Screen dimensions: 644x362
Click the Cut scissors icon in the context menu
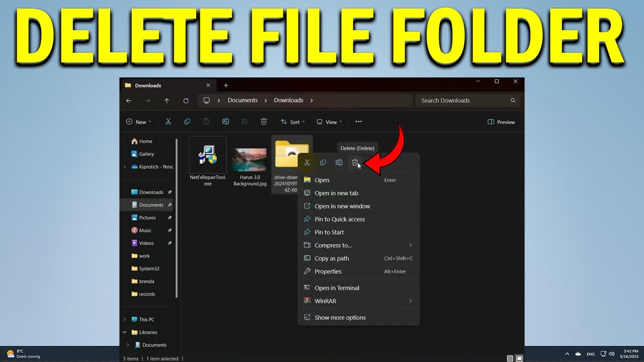pyautogui.click(x=307, y=162)
